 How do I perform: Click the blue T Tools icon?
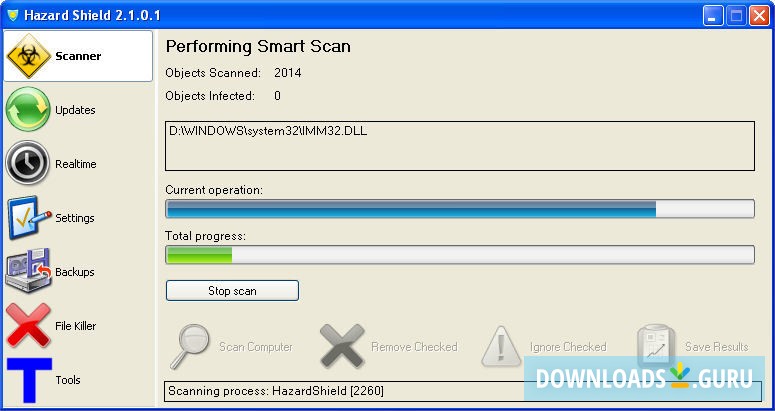click(29, 379)
